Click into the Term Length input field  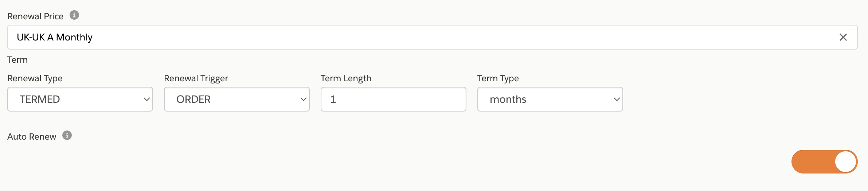(x=394, y=99)
